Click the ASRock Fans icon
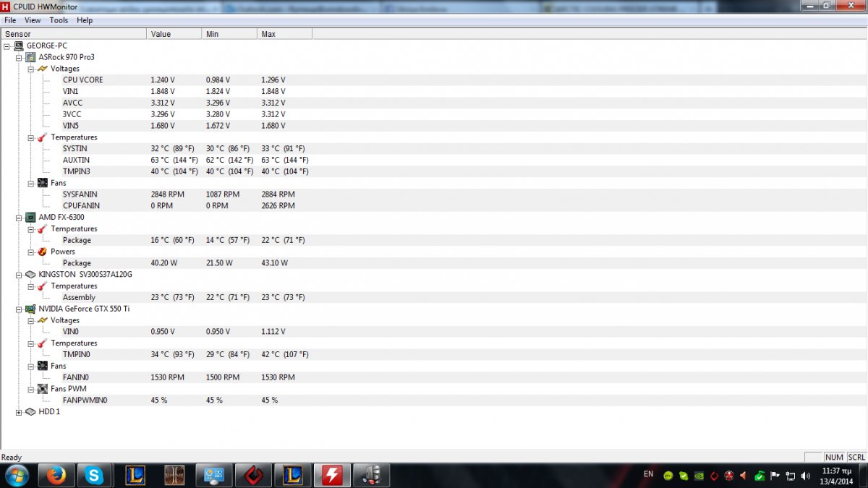This screenshot has width=868, height=488. tap(42, 183)
